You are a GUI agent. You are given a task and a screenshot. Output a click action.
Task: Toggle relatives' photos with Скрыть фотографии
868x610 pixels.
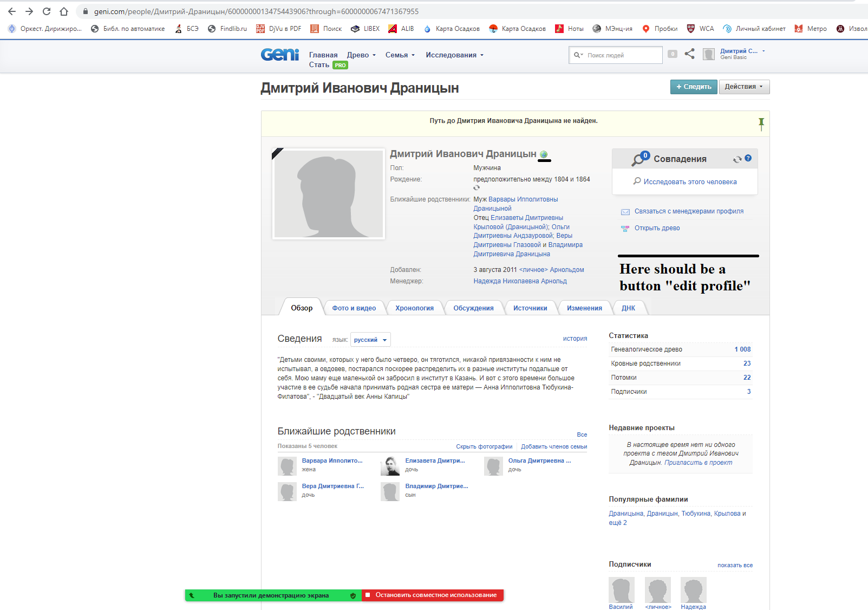pyautogui.click(x=484, y=446)
